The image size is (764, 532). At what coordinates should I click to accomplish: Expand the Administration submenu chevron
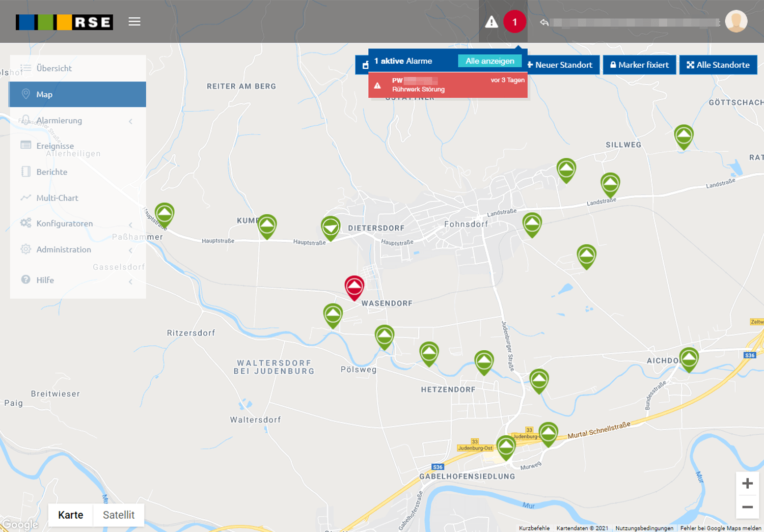click(131, 250)
